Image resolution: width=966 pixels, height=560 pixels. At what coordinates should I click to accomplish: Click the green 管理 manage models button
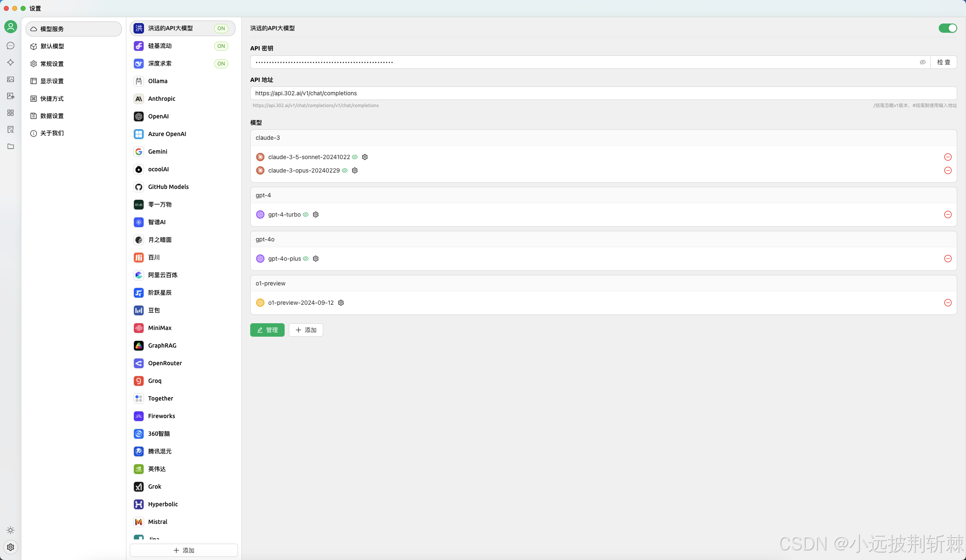(x=267, y=330)
